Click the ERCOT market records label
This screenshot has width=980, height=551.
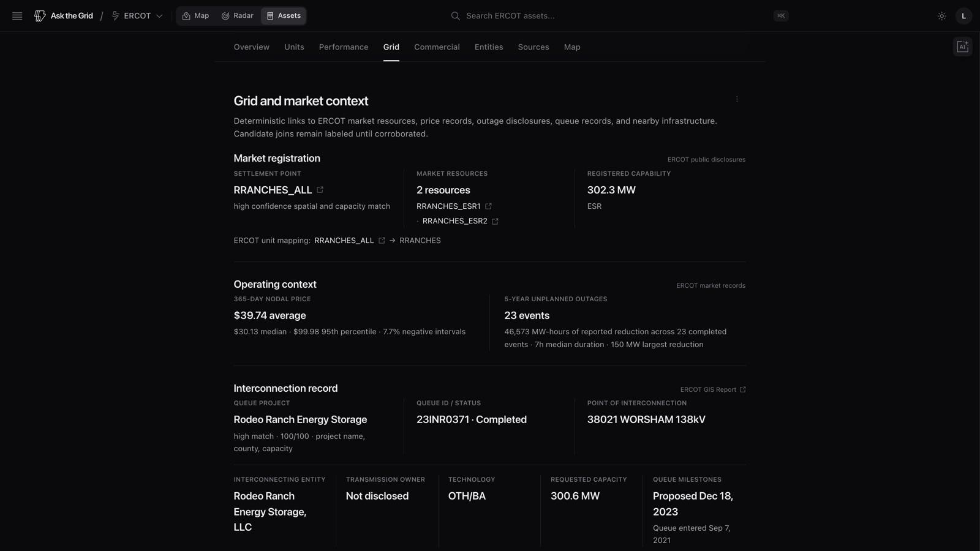point(710,285)
